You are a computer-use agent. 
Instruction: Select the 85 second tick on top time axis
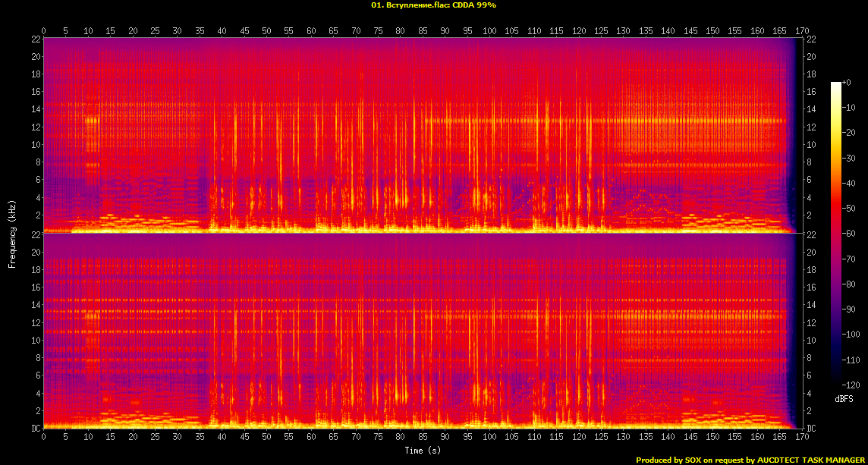coord(422,31)
